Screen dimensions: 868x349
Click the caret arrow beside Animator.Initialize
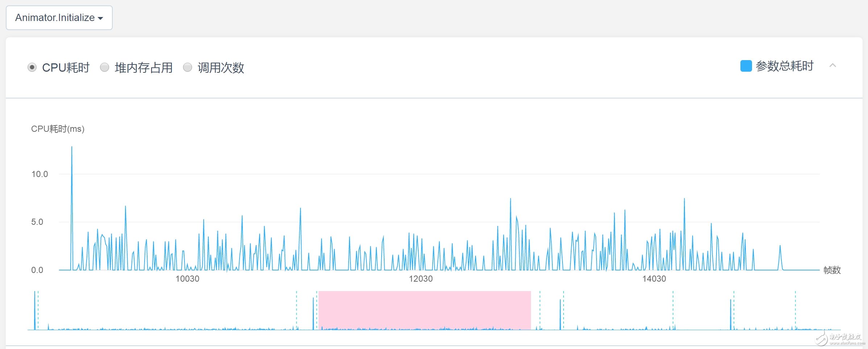pos(100,18)
